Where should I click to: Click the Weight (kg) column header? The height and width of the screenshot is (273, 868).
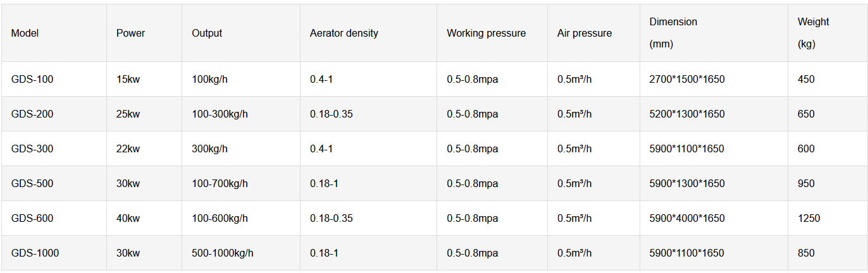coord(813,33)
